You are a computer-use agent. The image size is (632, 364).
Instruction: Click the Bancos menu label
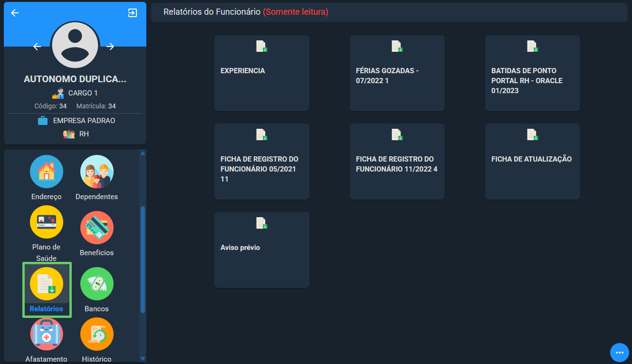pos(96,309)
